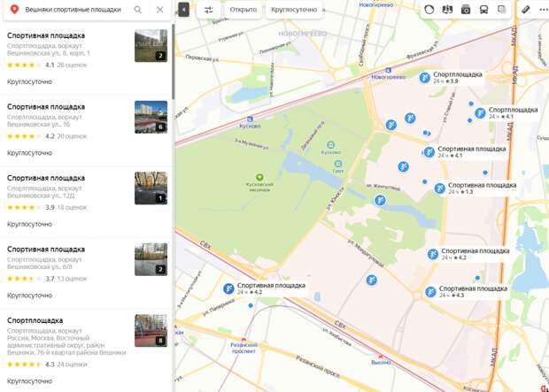
Task: Click in the search field with Вешняки query
Action: [x=73, y=10]
